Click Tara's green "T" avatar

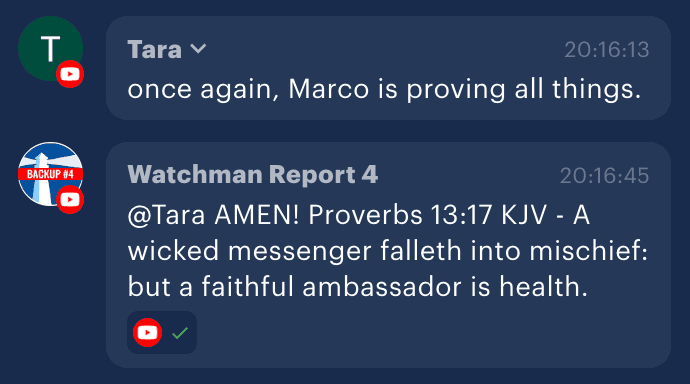coord(50,48)
